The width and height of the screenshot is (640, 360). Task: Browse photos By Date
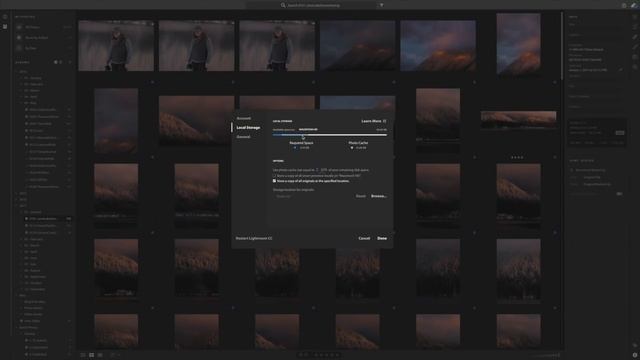tap(31, 48)
